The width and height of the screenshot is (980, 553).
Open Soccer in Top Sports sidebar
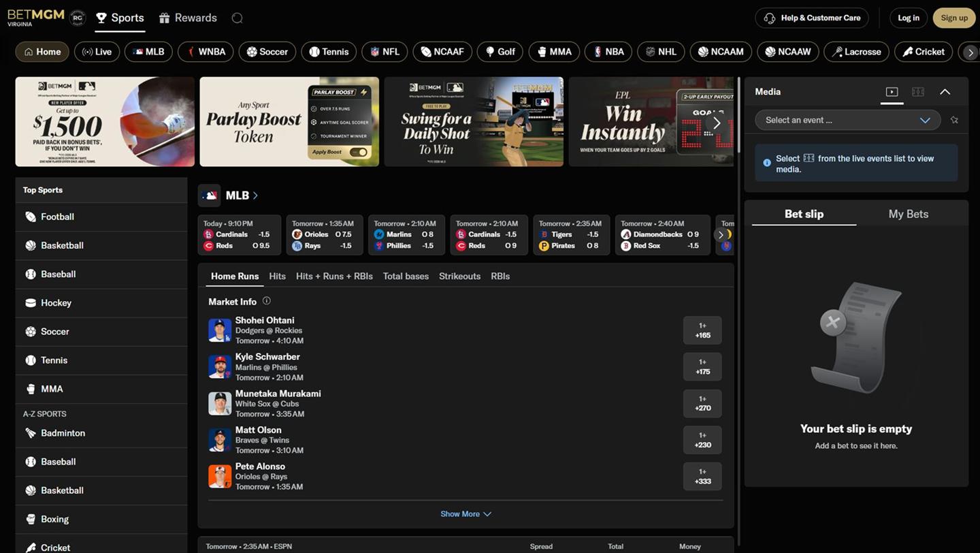(x=101, y=331)
